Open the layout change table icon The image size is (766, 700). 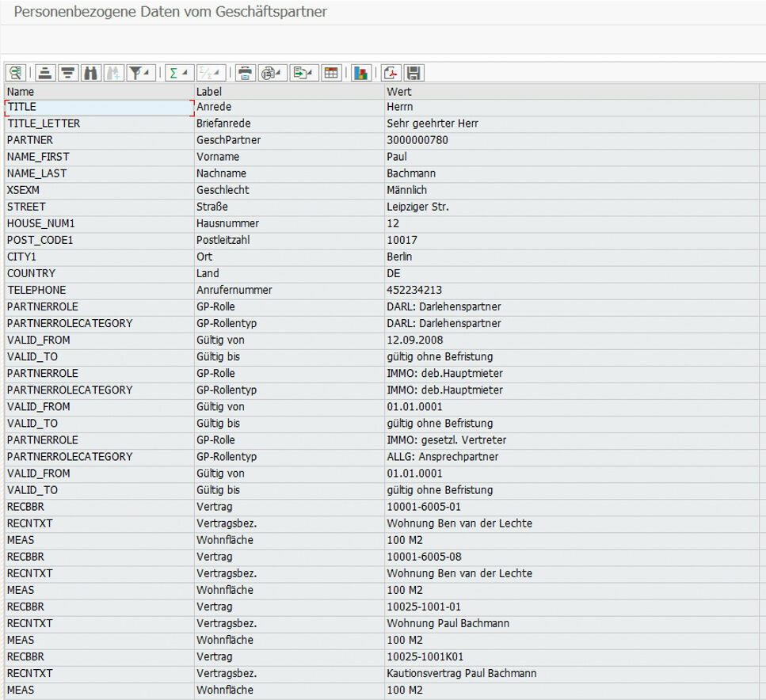331,73
